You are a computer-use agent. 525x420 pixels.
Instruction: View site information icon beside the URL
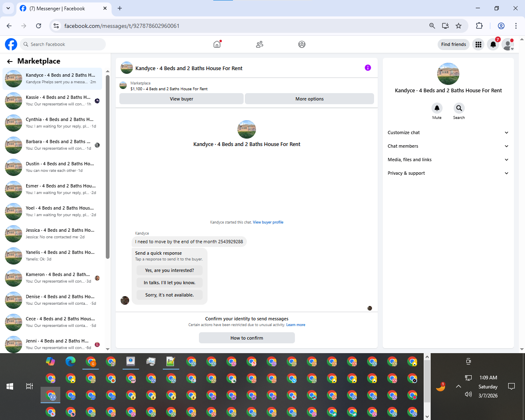click(56, 26)
